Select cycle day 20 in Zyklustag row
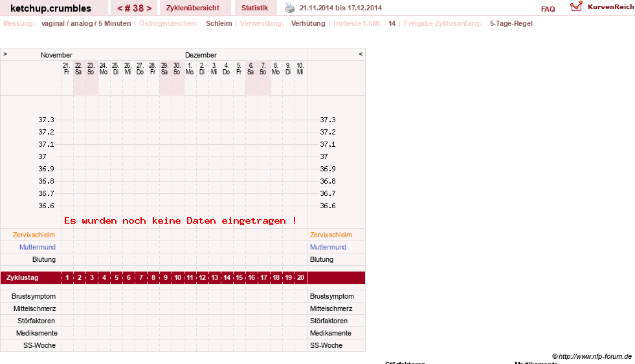The image size is (635, 364). (300, 277)
